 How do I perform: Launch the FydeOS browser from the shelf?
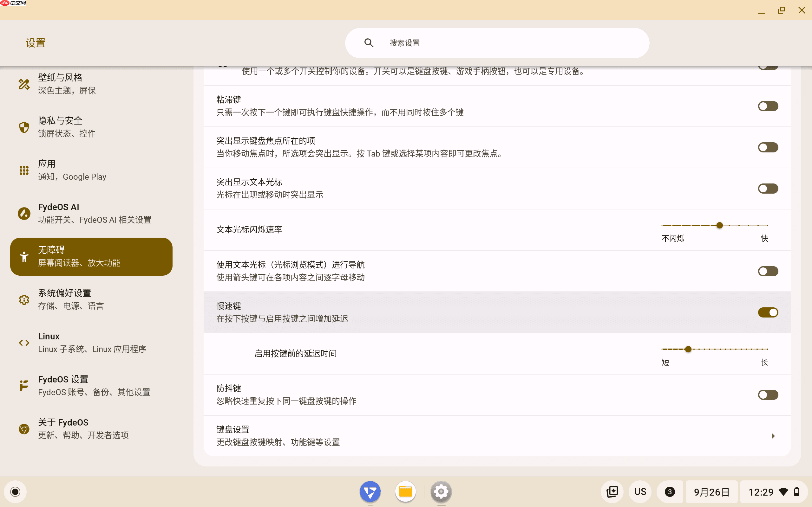pos(370,491)
